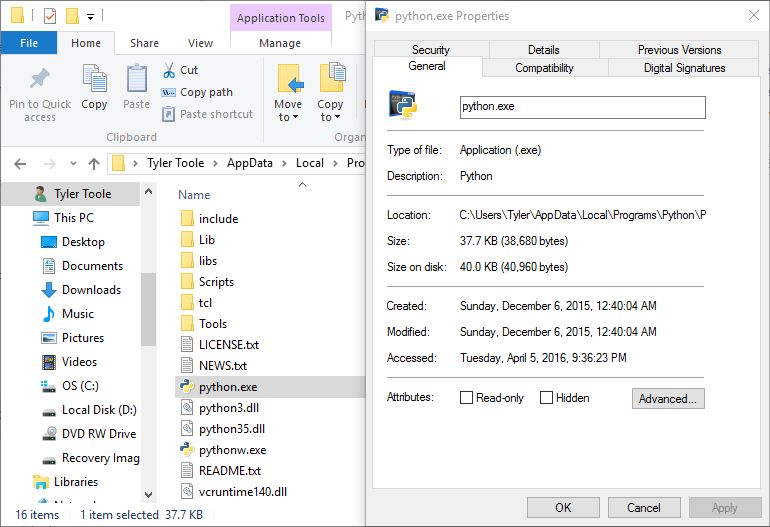This screenshot has height=527, width=770.
Task: Click the python.exe filename input field
Action: coord(582,107)
